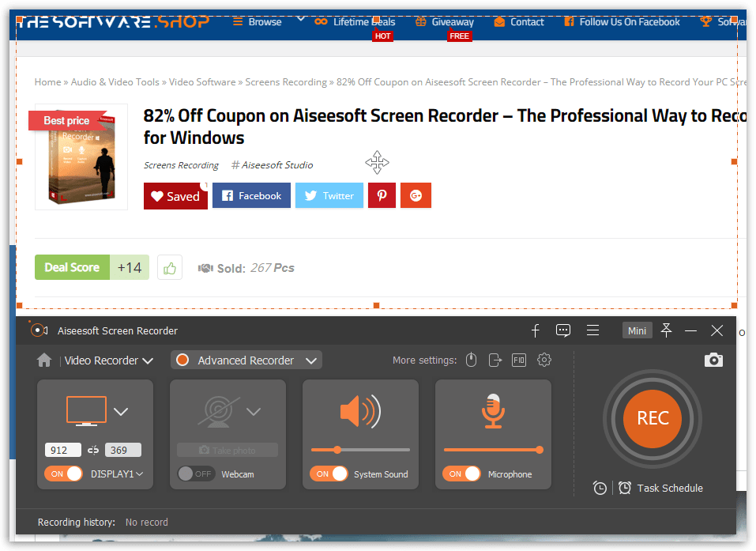The width and height of the screenshot is (756, 551).
Task: Open the Giveaway menu item
Action: [445, 21]
